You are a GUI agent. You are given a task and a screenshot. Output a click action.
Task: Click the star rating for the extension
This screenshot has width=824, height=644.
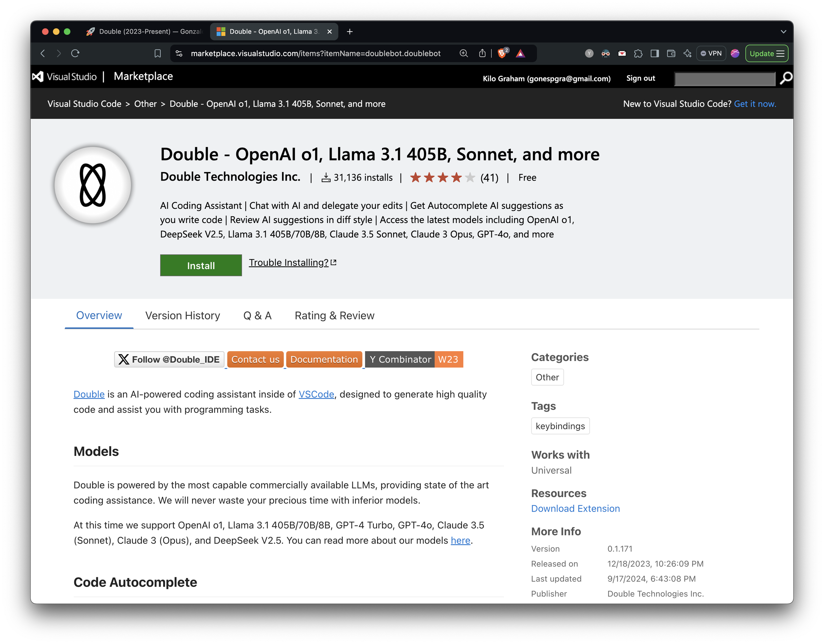point(442,177)
